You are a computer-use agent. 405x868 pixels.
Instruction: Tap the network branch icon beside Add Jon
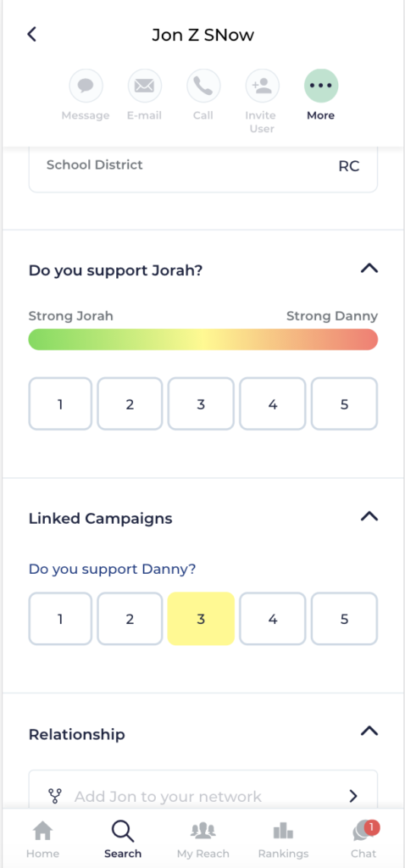point(55,796)
